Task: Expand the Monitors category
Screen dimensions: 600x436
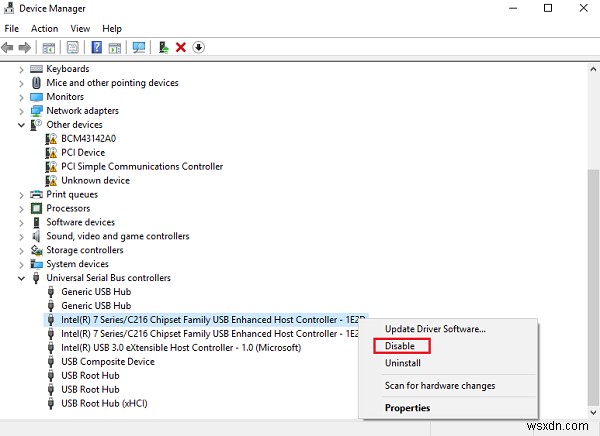Action: point(21,98)
